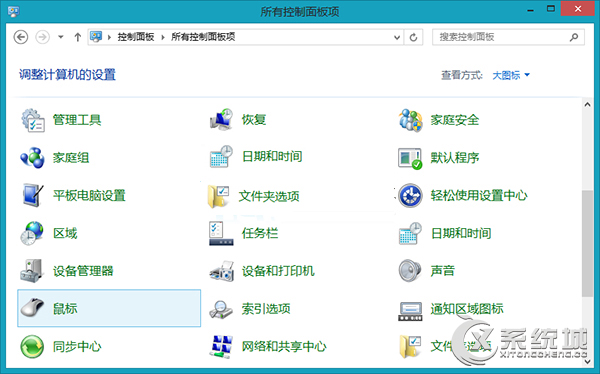Open 索引选项 indexing options
The width and height of the screenshot is (600, 374).
[250, 309]
